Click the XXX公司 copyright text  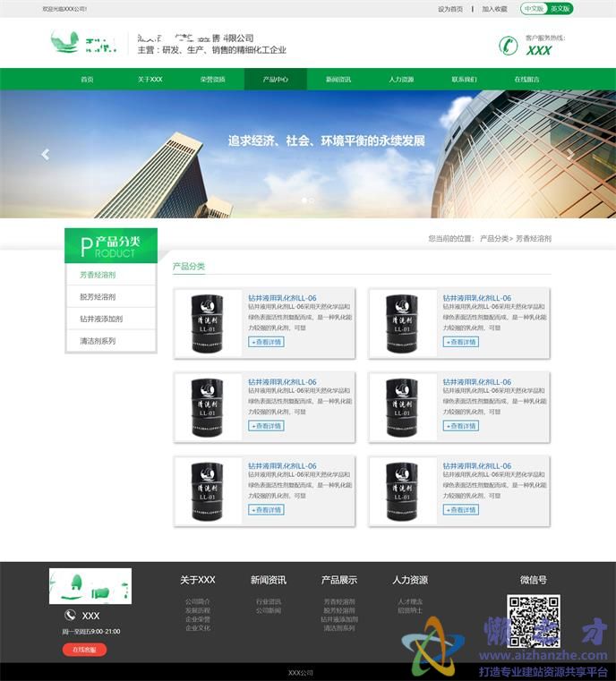click(301, 673)
